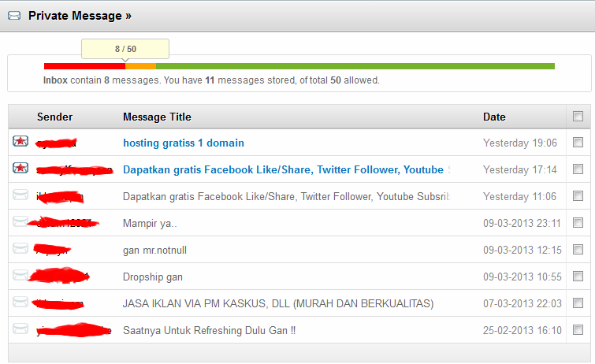Click the 8 / 50 tooltip label

[125, 49]
